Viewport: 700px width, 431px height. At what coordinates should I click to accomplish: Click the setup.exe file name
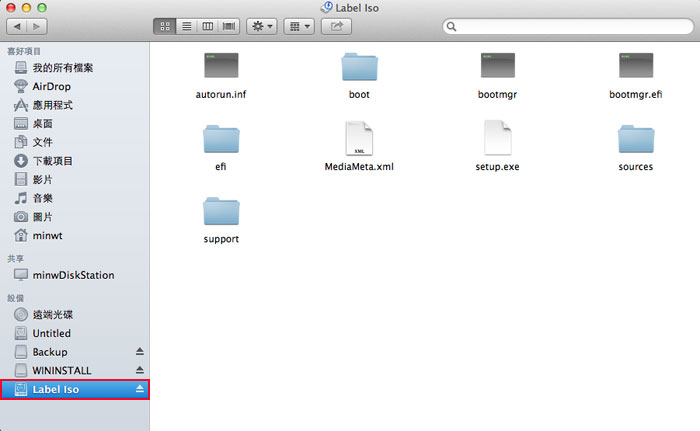click(x=497, y=167)
